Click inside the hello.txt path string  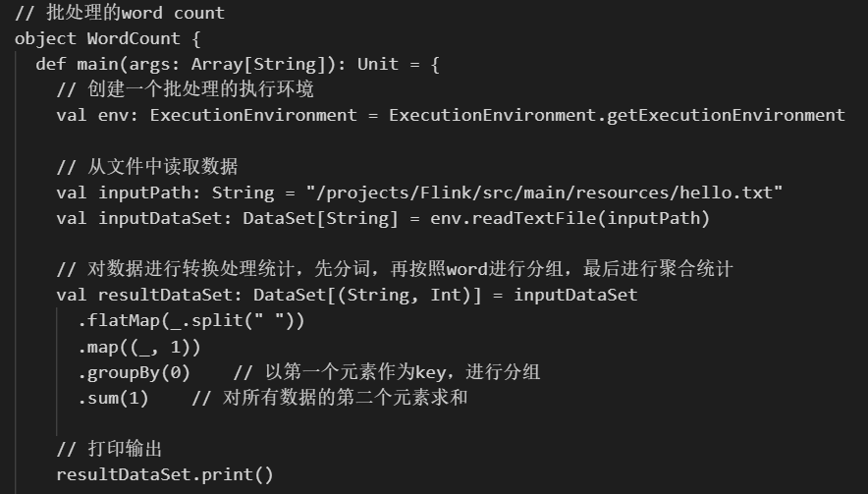544,192
